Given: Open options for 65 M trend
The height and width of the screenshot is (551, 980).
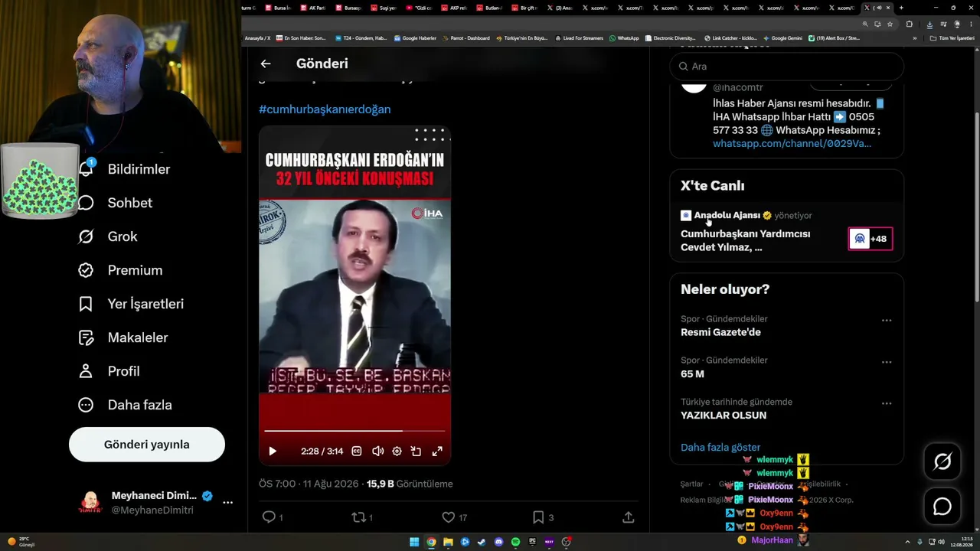Looking at the screenshot, I should coord(887,362).
